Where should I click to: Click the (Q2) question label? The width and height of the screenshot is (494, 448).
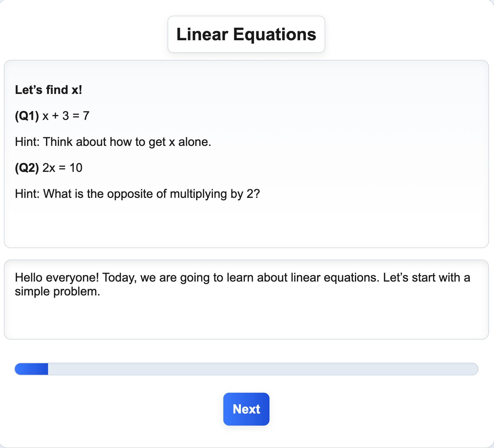27,168
